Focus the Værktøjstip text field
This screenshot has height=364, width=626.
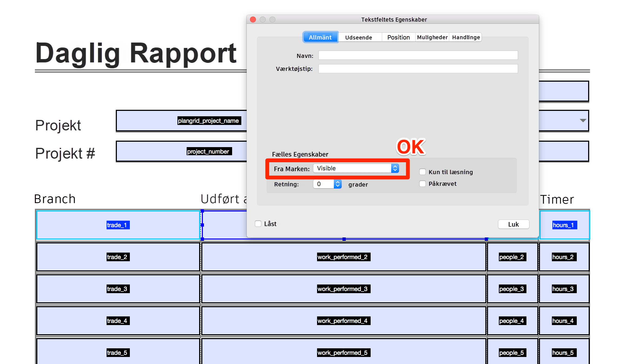coord(418,69)
